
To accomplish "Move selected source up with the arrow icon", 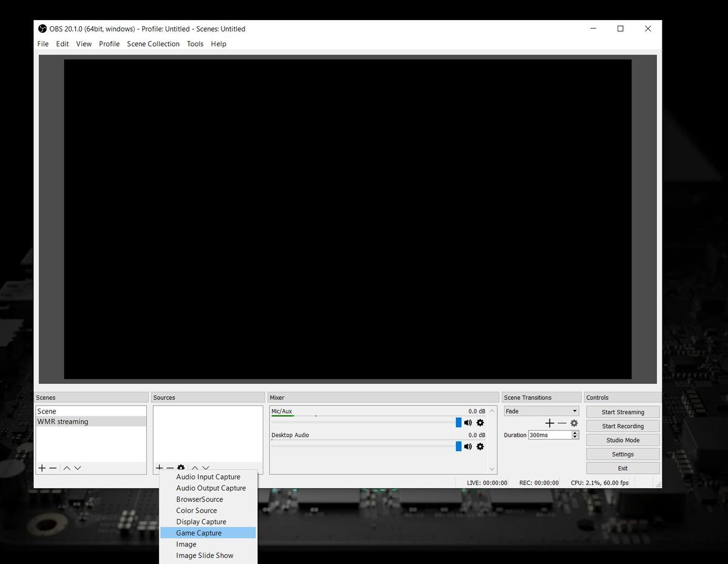I will click(194, 467).
